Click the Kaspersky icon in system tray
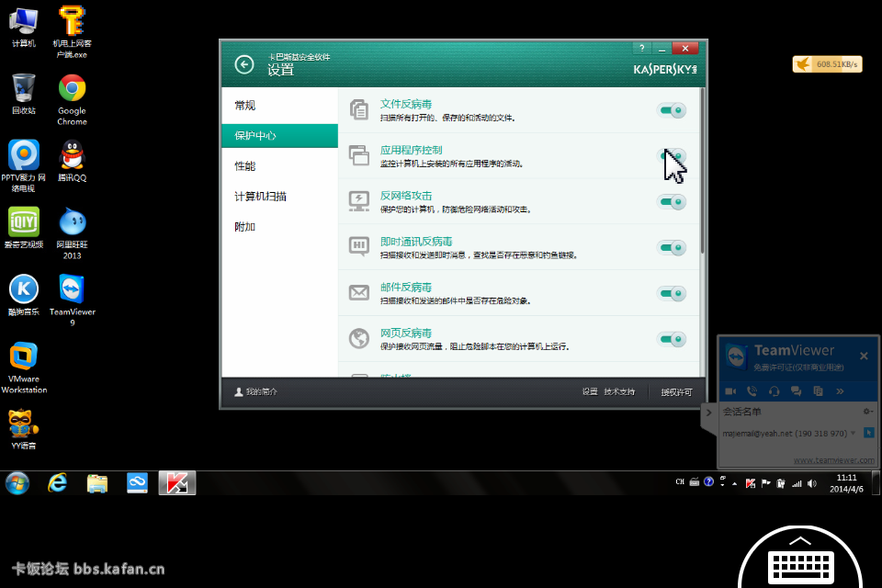This screenshot has width=882, height=588. pos(751,483)
